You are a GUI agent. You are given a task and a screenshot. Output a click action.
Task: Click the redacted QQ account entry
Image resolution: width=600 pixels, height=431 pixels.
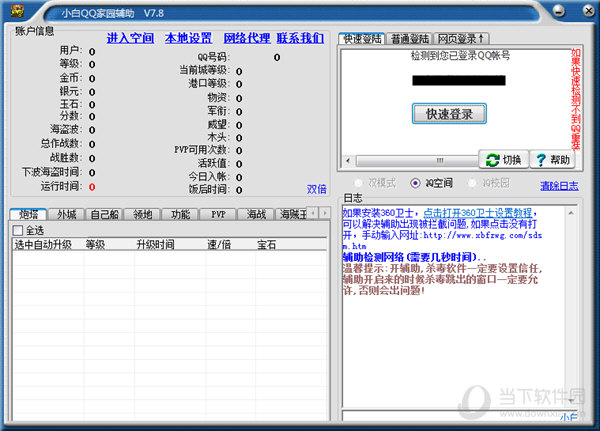pyautogui.click(x=459, y=80)
